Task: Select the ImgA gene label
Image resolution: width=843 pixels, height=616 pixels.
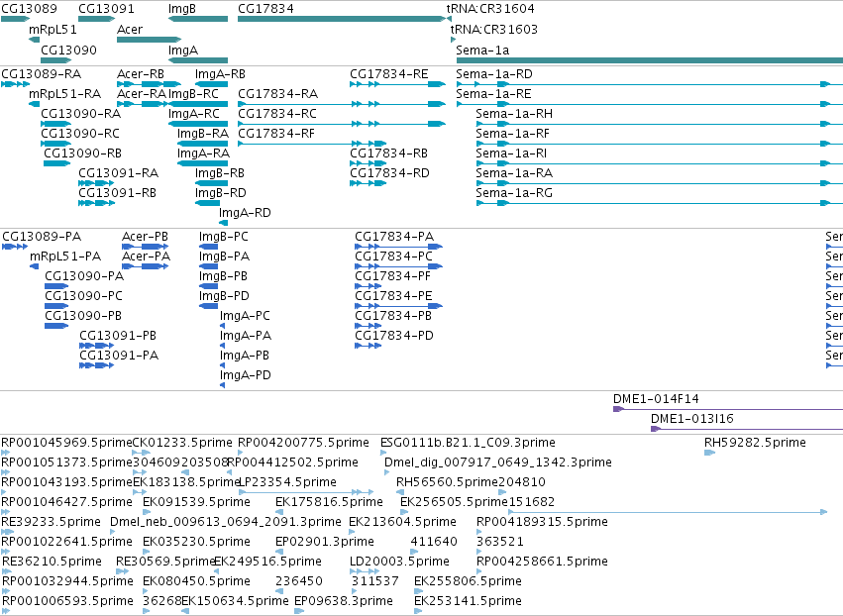Action: coord(183,51)
